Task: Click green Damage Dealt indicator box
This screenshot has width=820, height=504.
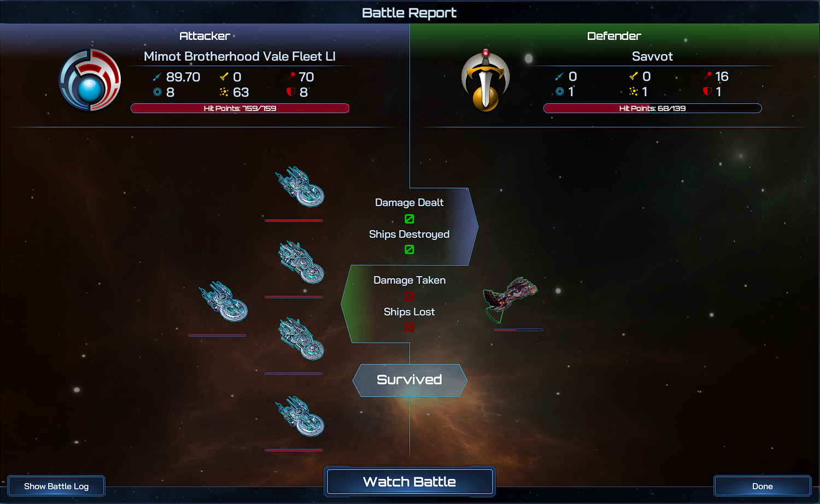Action: coord(409,219)
